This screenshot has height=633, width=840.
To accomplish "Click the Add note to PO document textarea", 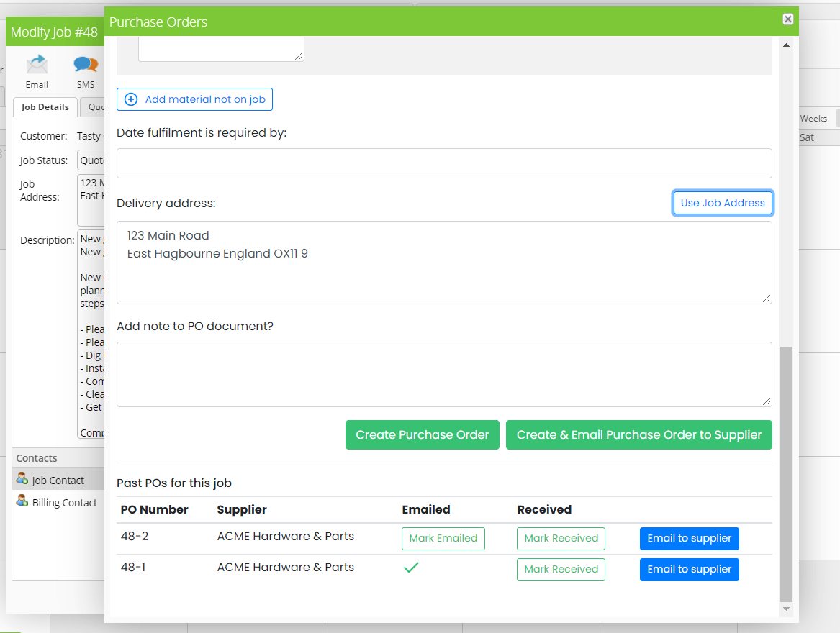I will click(444, 374).
